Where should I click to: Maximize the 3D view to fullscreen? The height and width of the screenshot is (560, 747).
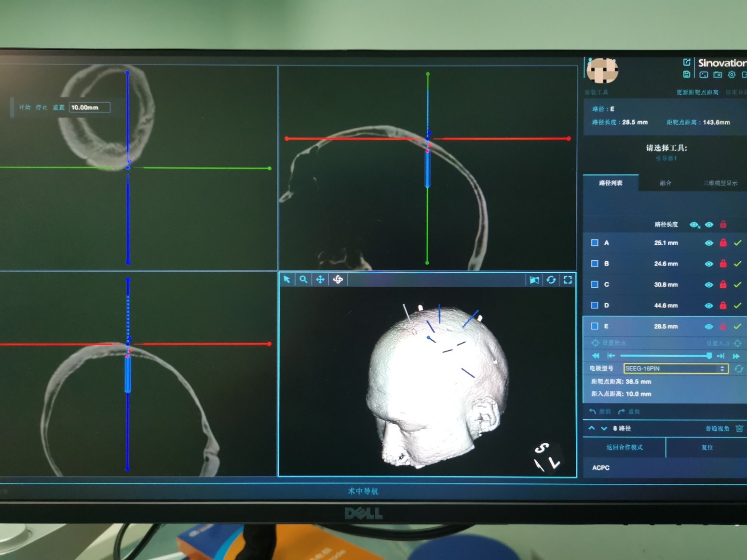568,280
